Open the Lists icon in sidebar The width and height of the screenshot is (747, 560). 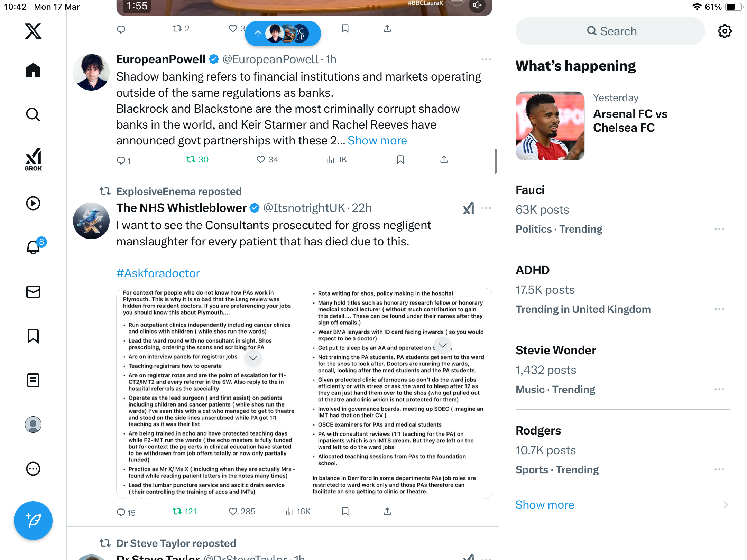tap(33, 380)
